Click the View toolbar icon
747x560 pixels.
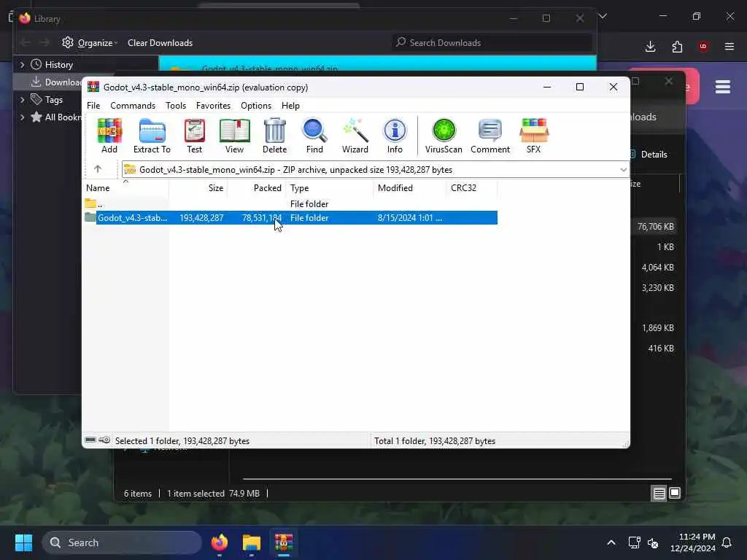click(x=234, y=136)
